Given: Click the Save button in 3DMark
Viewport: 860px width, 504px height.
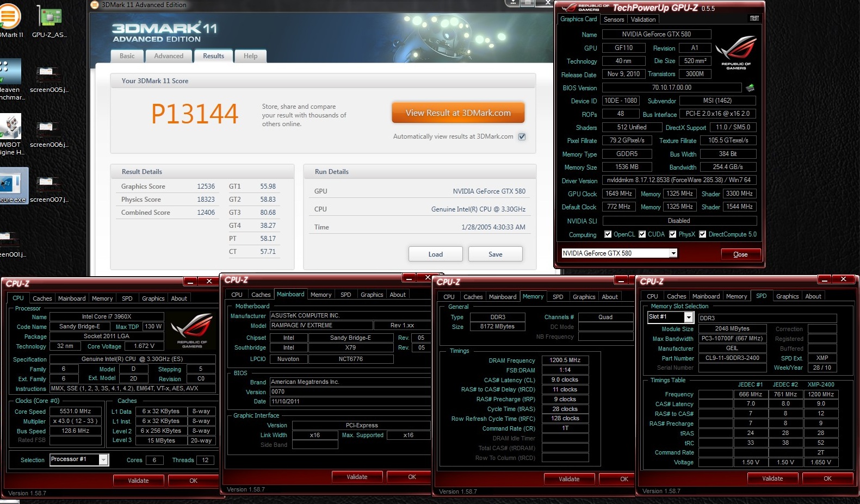Looking at the screenshot, I should (x=496, y=254).
